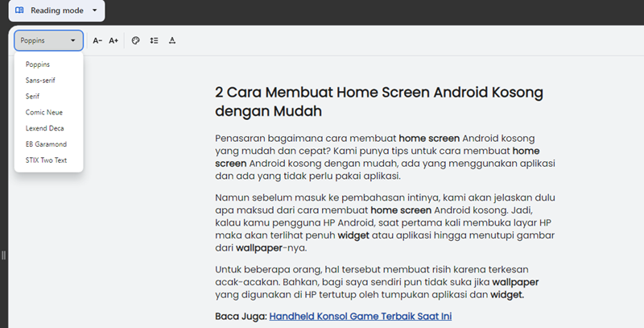Click the side panel resize handle
This screenshot has width=644, height=328.
[4, 255]
